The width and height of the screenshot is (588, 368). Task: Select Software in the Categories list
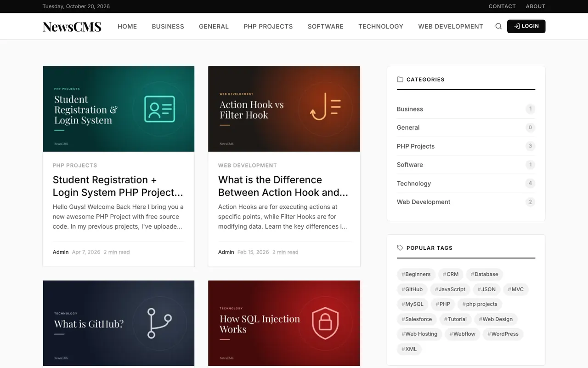coord(466,165)
